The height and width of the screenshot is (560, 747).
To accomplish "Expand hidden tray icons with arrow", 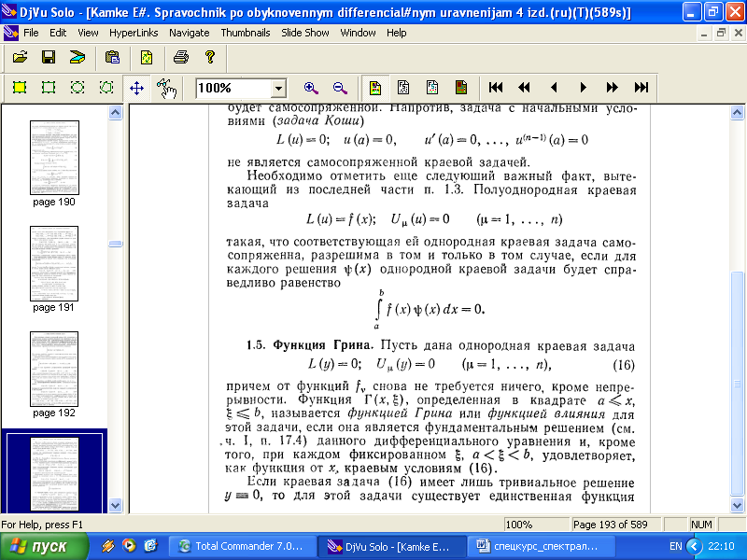I will (695, 546).
